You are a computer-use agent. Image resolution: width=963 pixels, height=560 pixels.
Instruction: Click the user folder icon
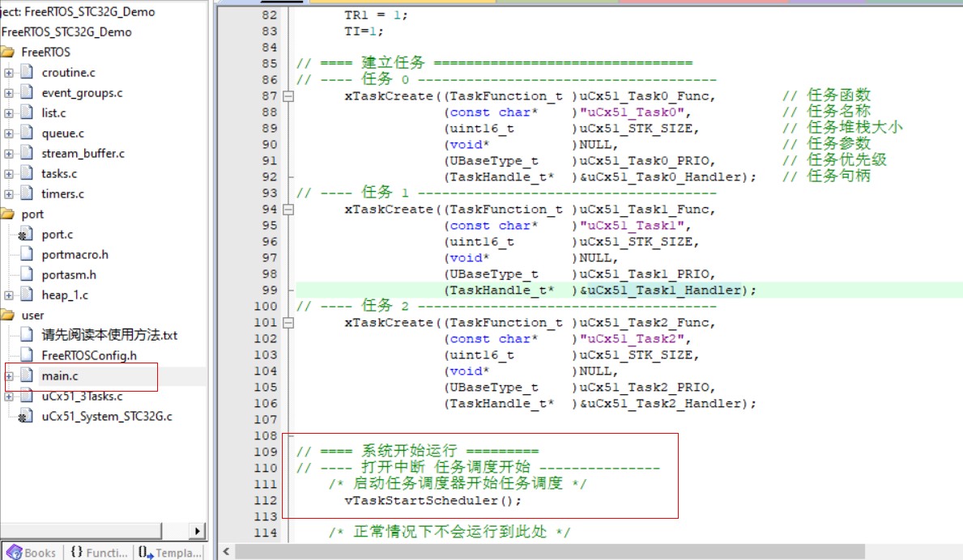tap(7, 316)
